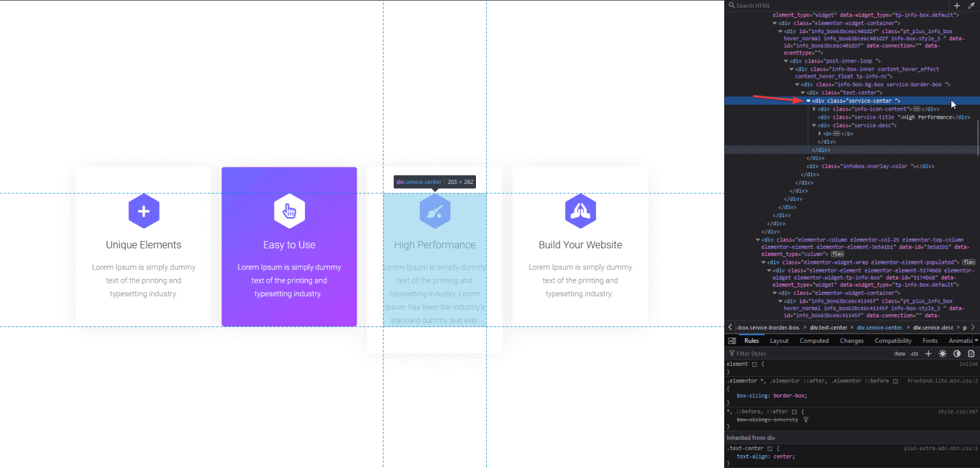980x468 pixels.
Task: Click the flex badge on elementor-widget-wrap
Action: 969,262
